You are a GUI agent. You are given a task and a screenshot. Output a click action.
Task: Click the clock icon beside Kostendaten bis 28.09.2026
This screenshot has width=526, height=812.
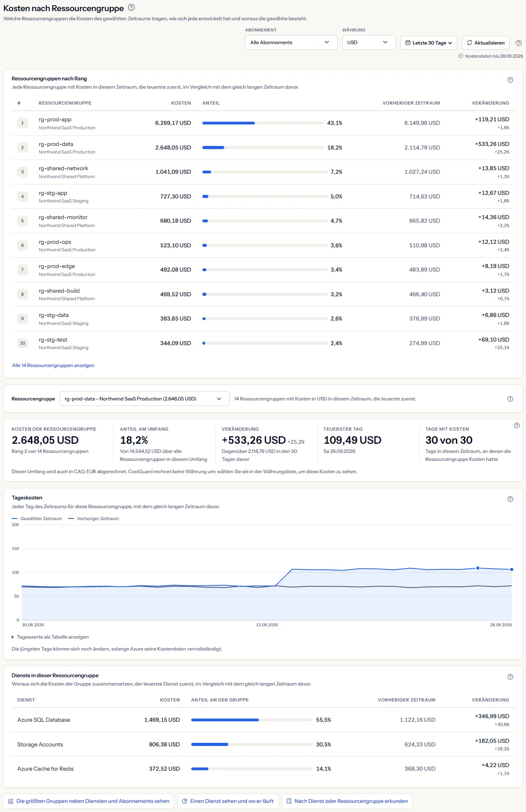click(x=461, y=56)
